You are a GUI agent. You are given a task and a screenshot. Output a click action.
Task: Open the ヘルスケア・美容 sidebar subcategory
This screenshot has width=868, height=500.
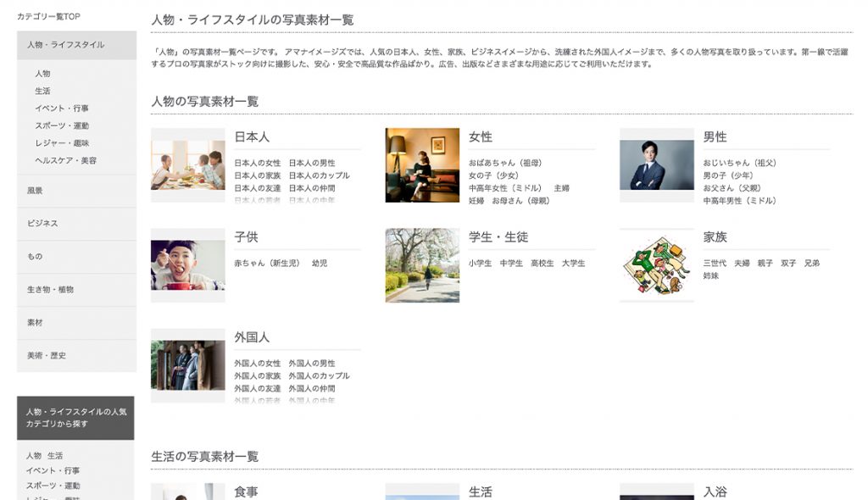point(65,160)
